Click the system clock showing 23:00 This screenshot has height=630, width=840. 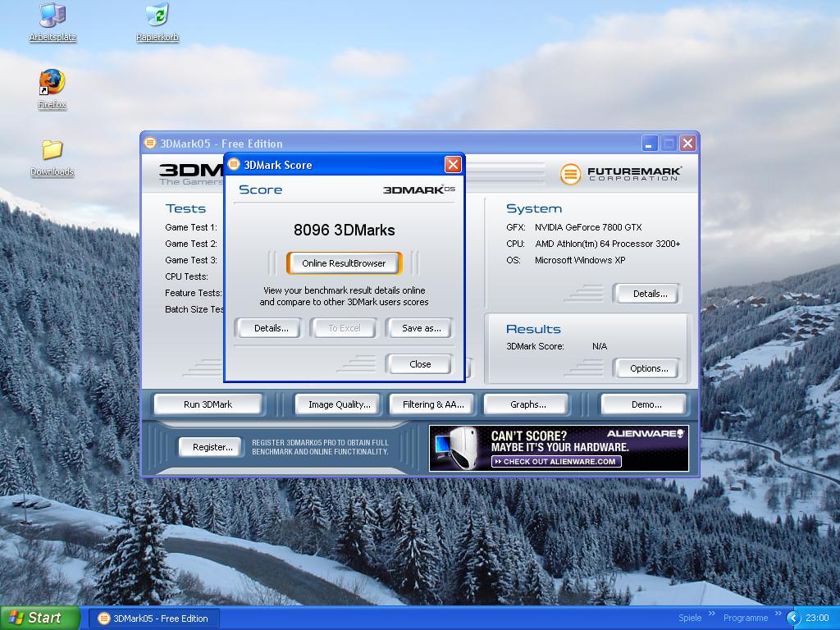pos(817,618)
